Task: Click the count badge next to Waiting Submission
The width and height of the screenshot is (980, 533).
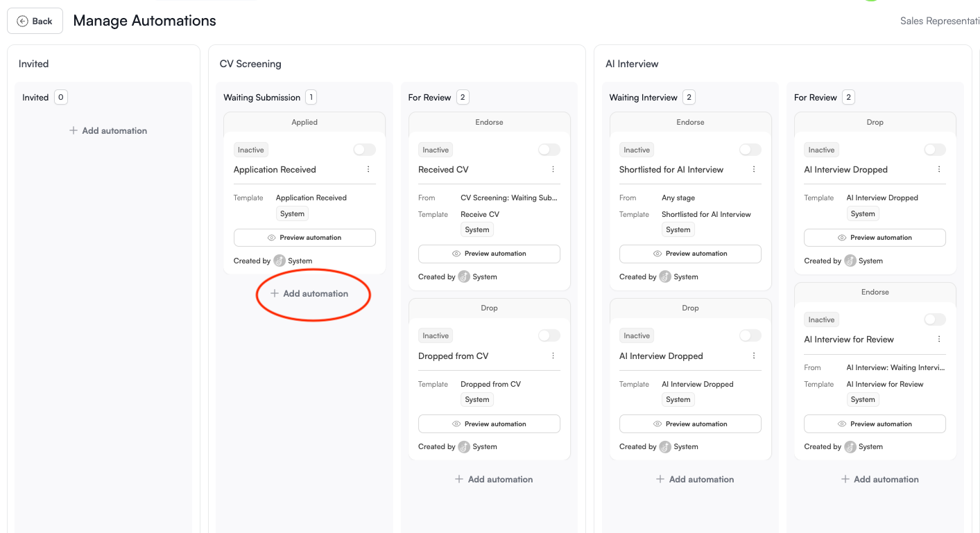Action: [311, 97]
